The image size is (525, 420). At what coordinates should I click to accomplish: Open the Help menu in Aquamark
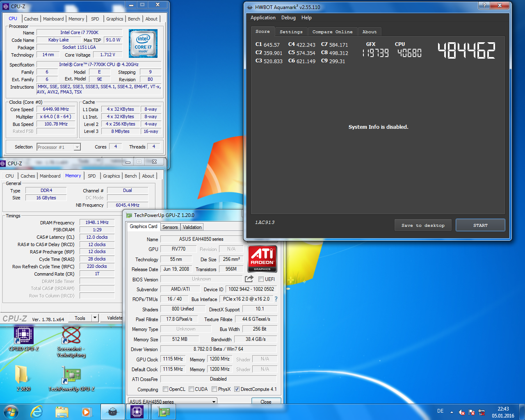point(306,18)
